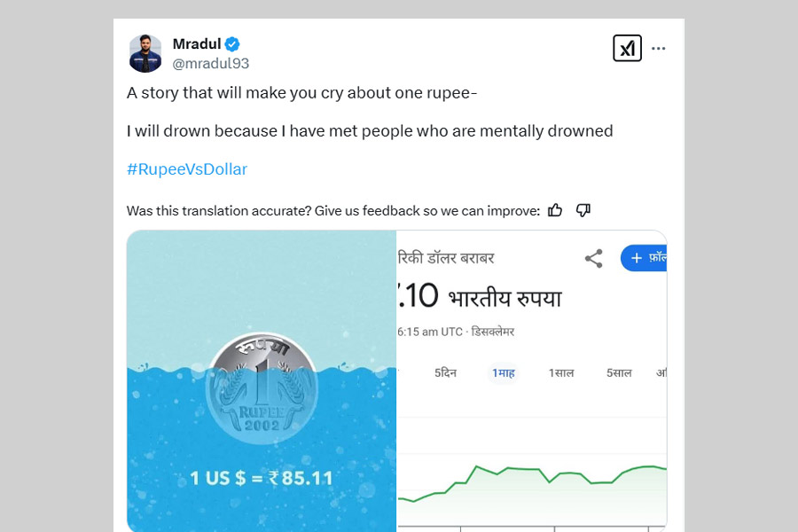The width and height of the screenshot is (798, 532).
Task: Click Mradul's profile avatar photo
Action: (x=145, y=53)
